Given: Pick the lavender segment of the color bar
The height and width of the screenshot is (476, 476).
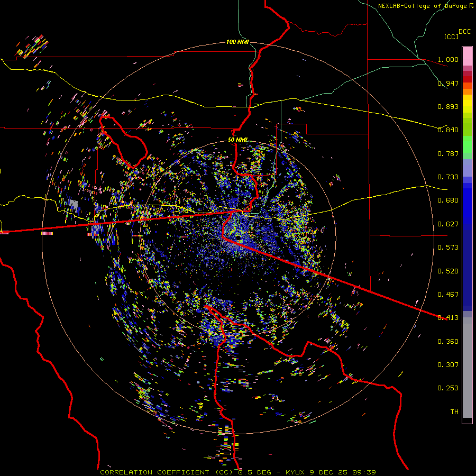Looking at the screenshot, I should tap(467, 168).
